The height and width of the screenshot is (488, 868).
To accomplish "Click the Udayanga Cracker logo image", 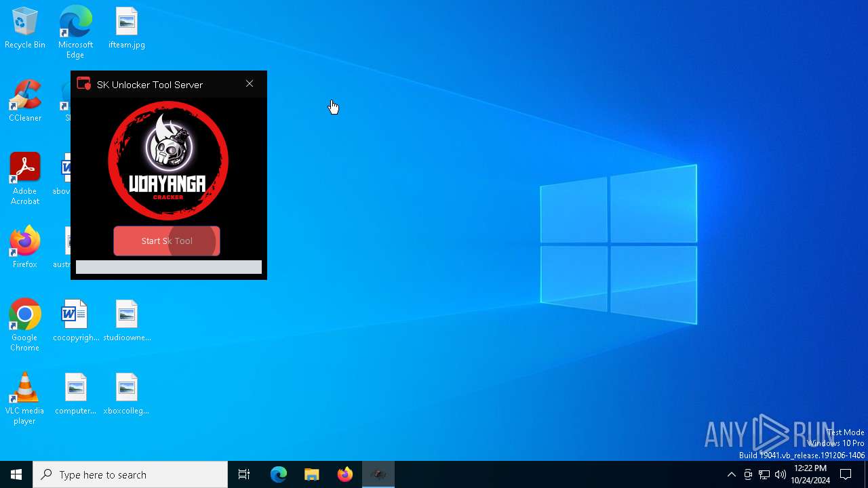I will 168,161.
